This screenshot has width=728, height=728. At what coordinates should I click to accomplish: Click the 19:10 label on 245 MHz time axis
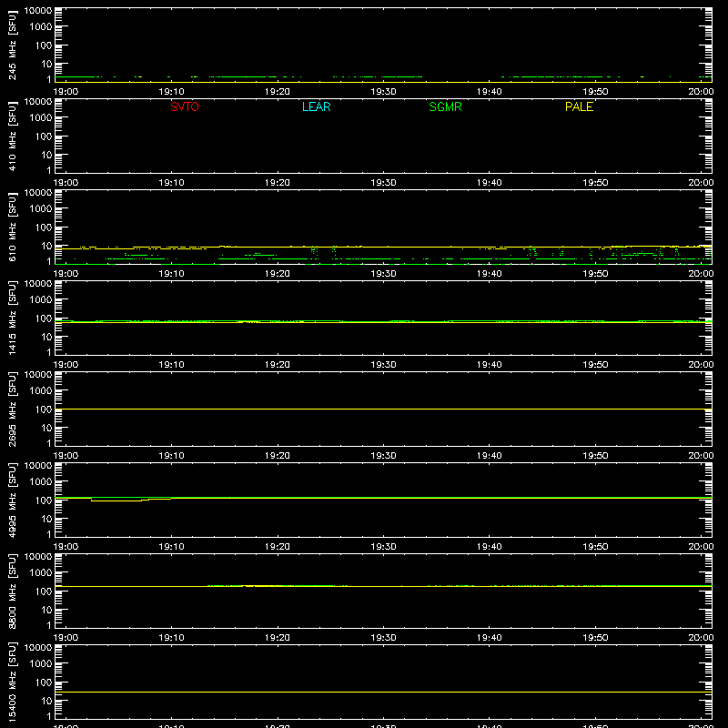[x=171, y=92]
